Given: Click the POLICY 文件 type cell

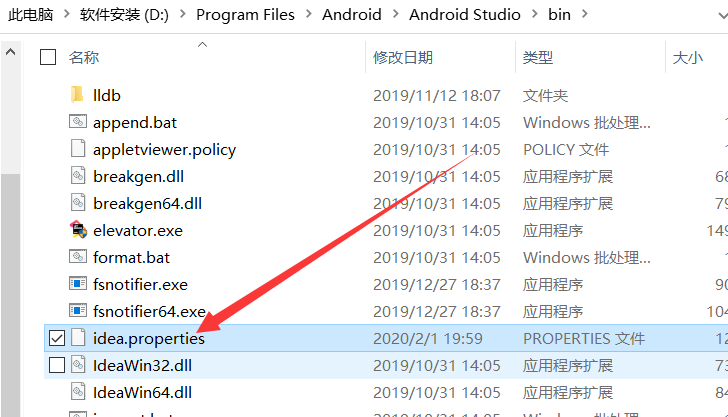Looking at the screenshot, I should tap(566, 150).
